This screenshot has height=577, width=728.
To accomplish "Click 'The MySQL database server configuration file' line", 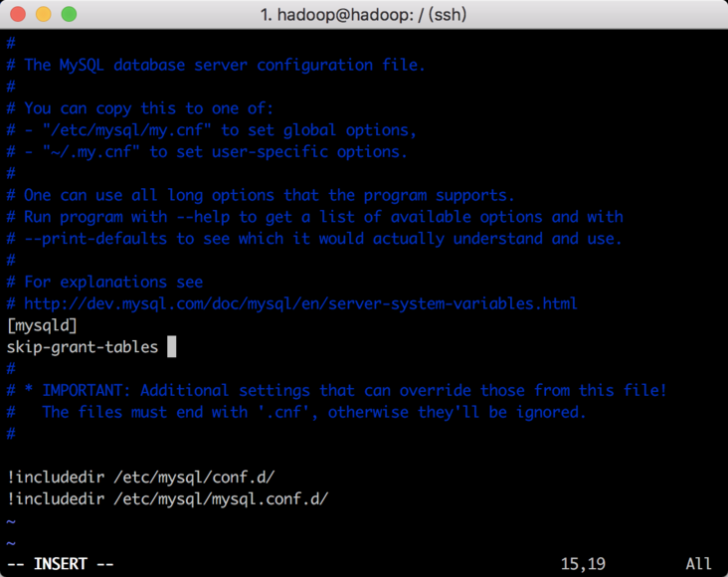I will (225, 65).
